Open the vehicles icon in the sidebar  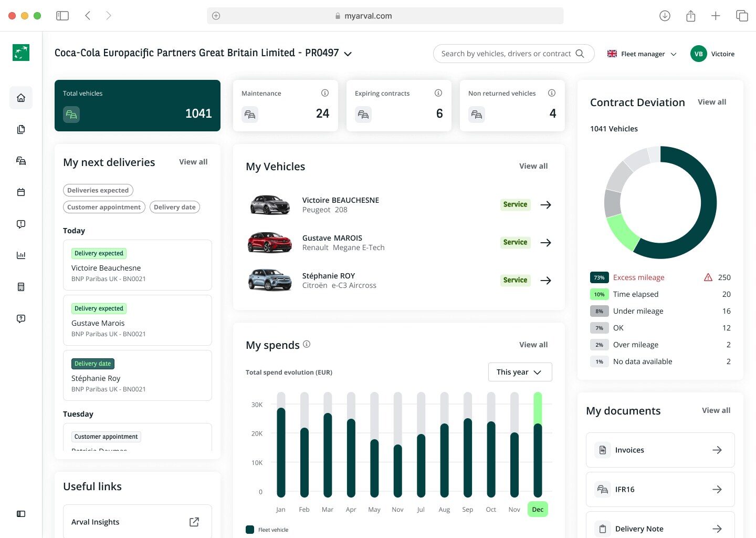point(21,161)
